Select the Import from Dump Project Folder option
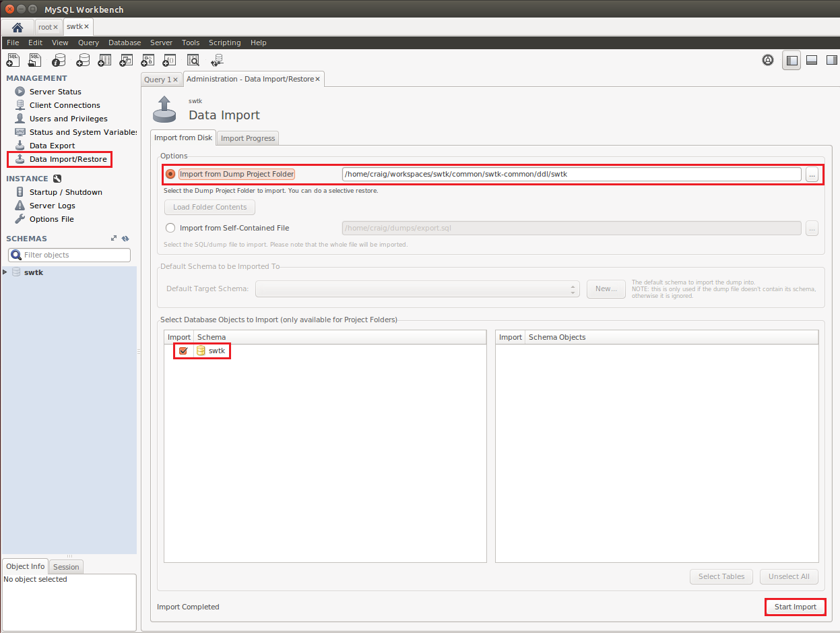 (x=170, y=174)
